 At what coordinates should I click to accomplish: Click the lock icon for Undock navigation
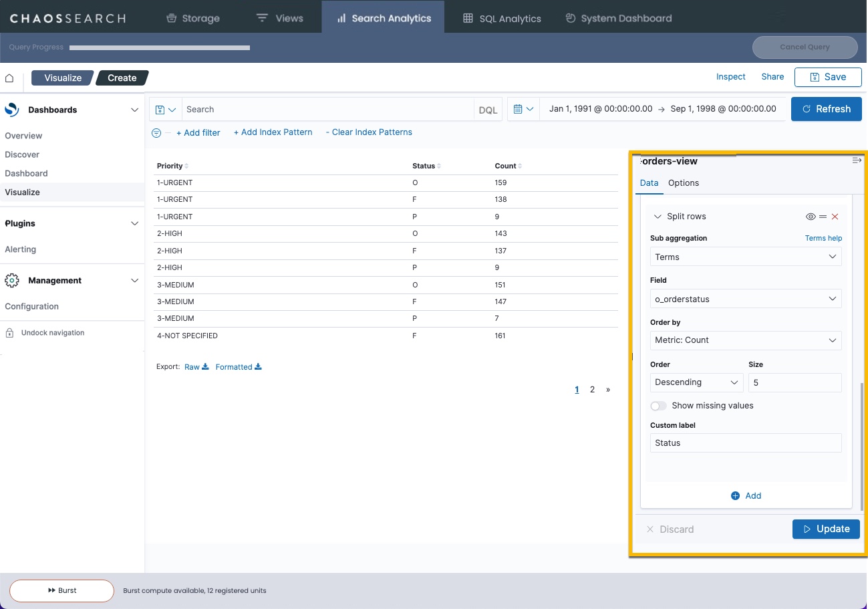pyautogui.click(x=9, y=333)
